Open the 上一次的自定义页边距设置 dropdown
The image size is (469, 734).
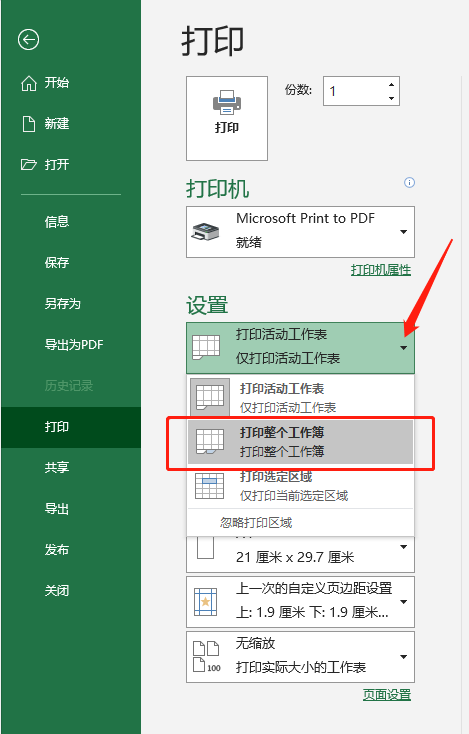click(403, 602)
